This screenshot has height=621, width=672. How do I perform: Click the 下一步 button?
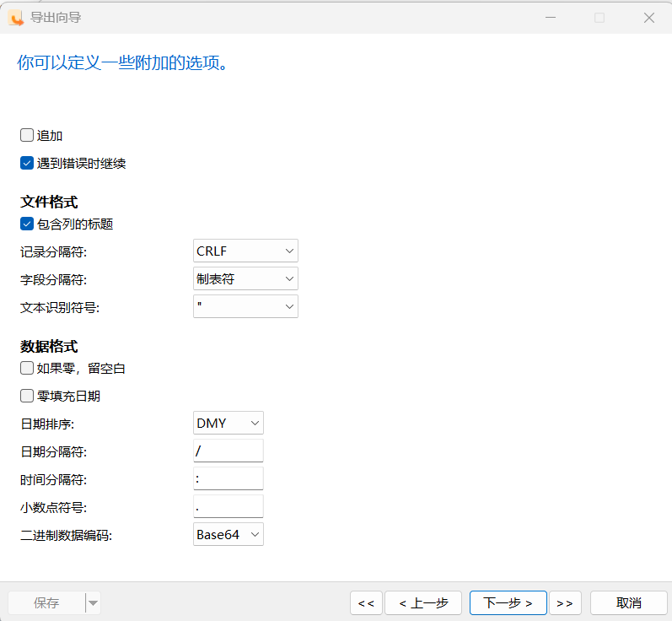coord(508,602)
